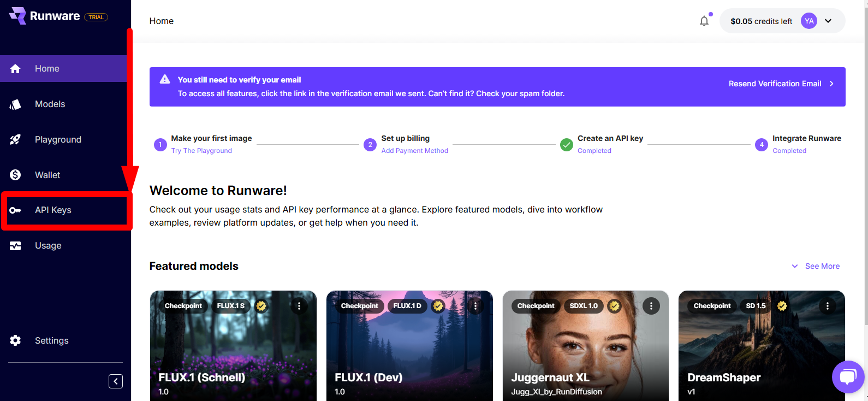This screenshot has width=868, height=401.
Task: Click the Wallet dollar icon
Action: point(15,175)
